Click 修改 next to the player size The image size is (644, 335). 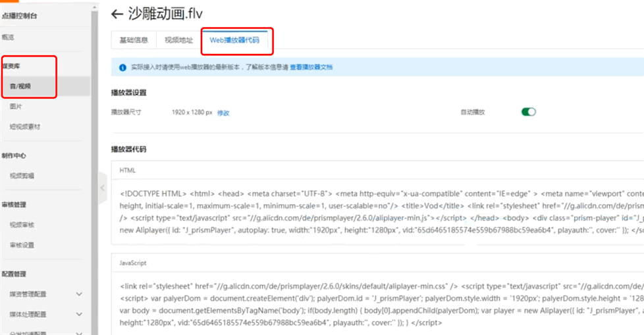(x=223, y=113)
